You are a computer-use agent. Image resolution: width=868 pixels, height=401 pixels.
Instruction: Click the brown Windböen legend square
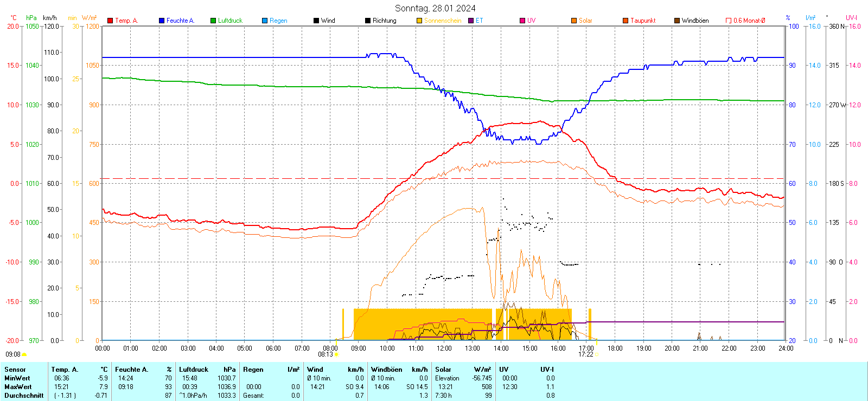pyautogui.click(x=677, y=21)
